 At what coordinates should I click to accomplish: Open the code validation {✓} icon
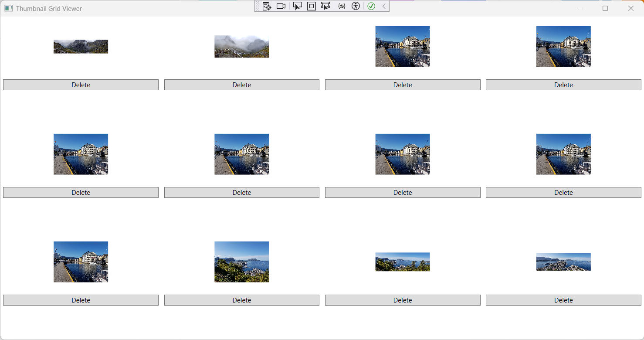click(x=342, y=6)
